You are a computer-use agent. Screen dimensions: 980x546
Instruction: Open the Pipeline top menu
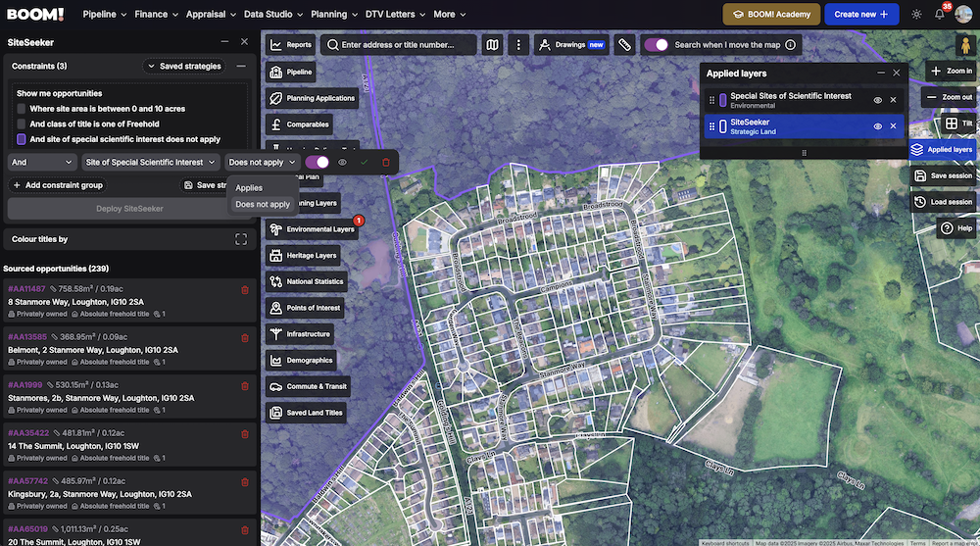pos(105,15)
